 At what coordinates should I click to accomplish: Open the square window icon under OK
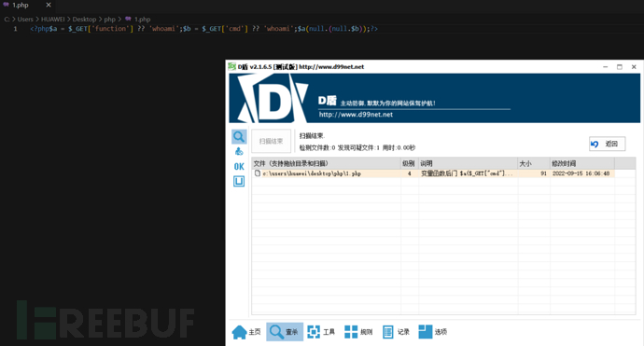[239, 181]
